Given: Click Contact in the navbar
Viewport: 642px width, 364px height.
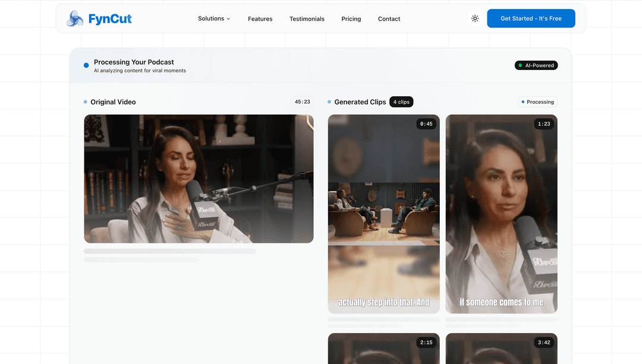Looking at the screenshot, I should coord(389,18).
